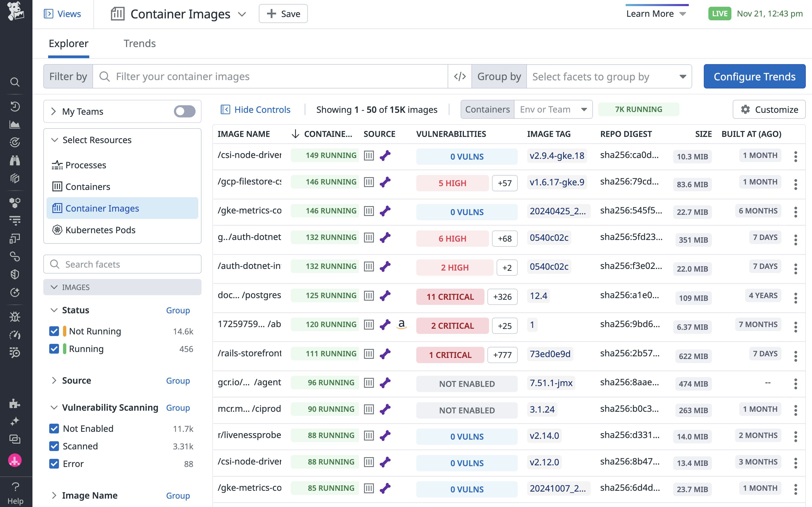Uncheck the Scanned vulnerability filter

54,446
